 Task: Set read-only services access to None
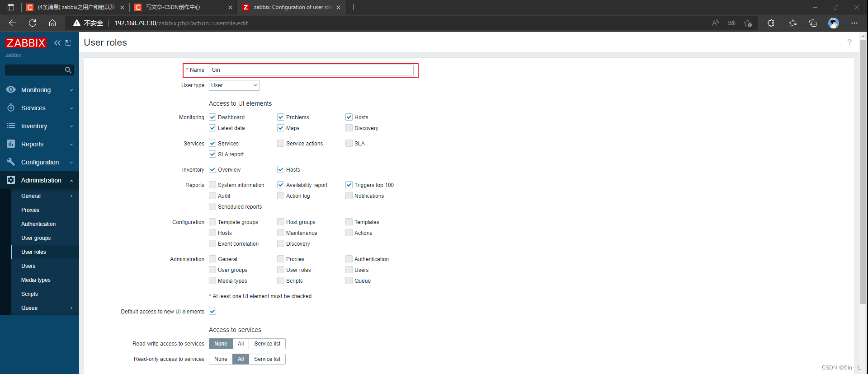point(221,359)
